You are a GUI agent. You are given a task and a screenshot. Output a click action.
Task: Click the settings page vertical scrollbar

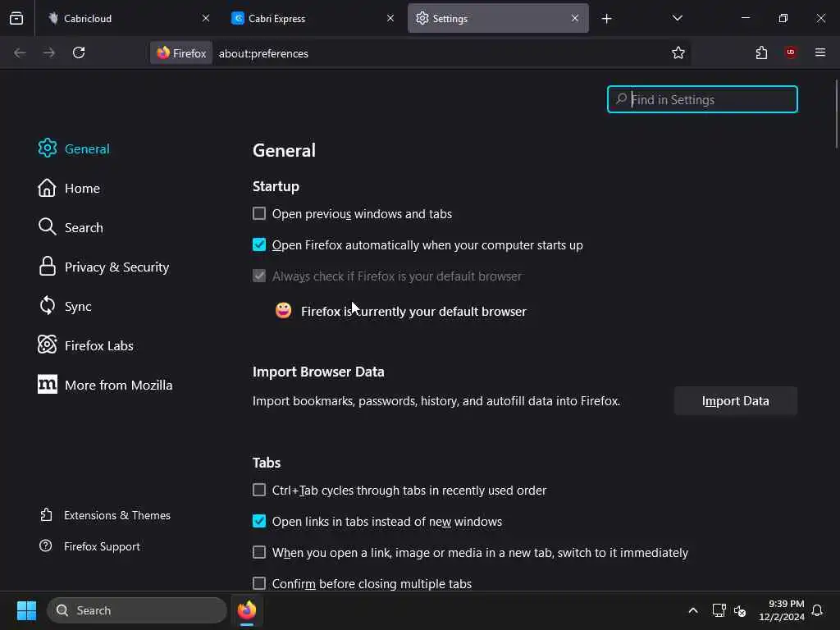click(x=836, y=115)
